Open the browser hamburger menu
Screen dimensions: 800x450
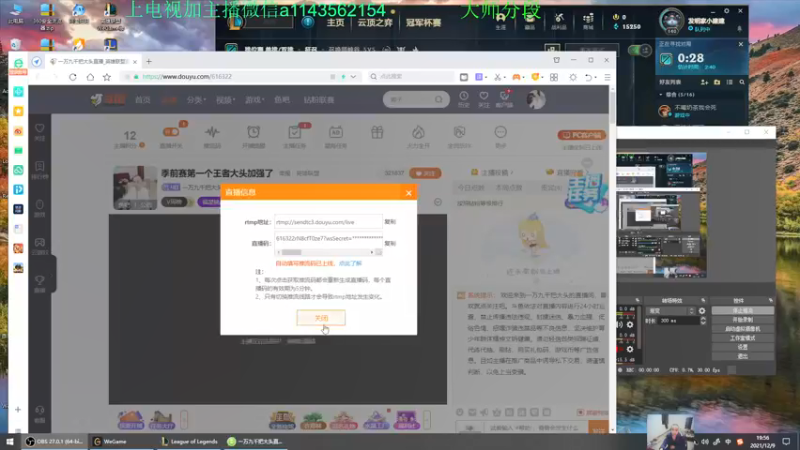pyautogui.click(x=607, y=77)
